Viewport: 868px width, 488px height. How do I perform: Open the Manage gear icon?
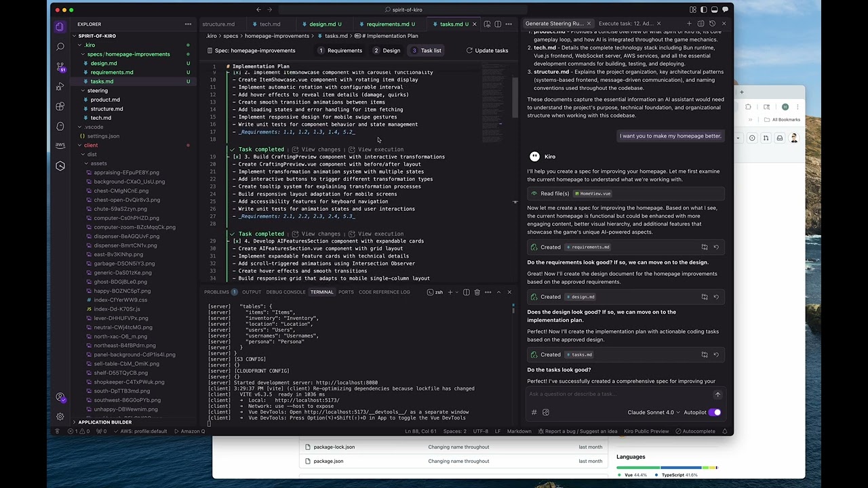(60, 417)
